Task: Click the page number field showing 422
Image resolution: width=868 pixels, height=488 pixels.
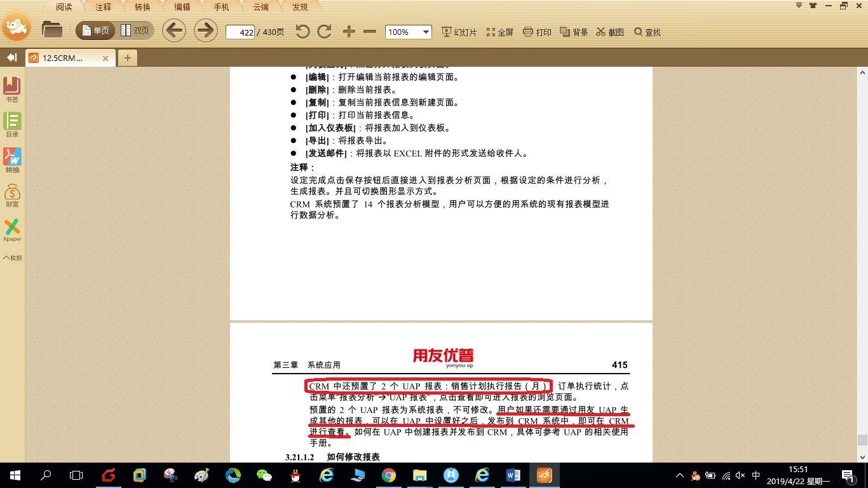Action: point(240,32)
